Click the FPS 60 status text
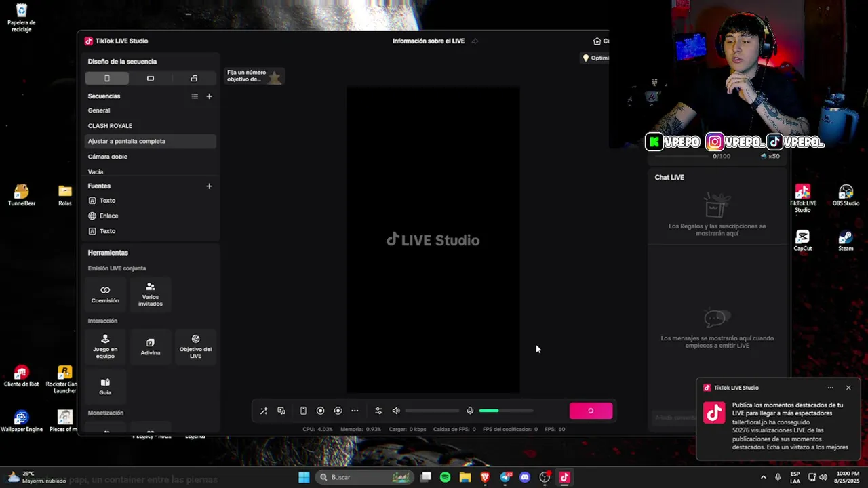The width and height of the screenshot is (868, 488). (555, 429)
